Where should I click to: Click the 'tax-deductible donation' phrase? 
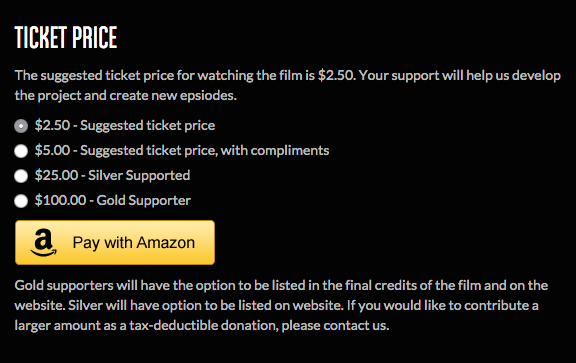204,326
